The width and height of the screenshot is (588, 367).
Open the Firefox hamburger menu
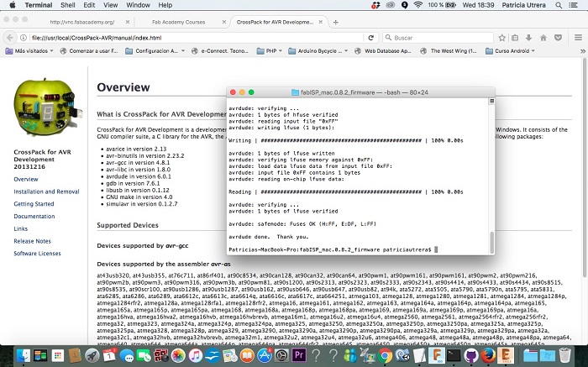[x=578, y=38]
